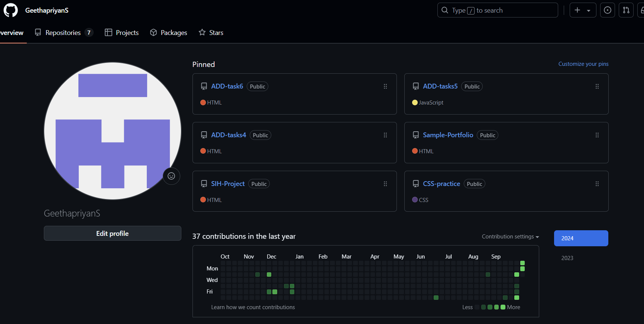Click the repositories count badge 7
The width and height of the screenshot is (644, 324).
tap(89, 33)
